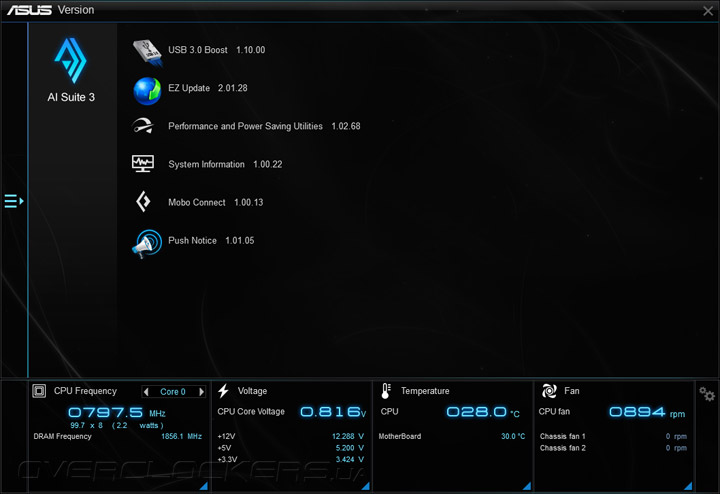Viewport: 720px width, 494px height.
Task: Click the AI Suite 3 logo icon
Action: tap(70, 60)
